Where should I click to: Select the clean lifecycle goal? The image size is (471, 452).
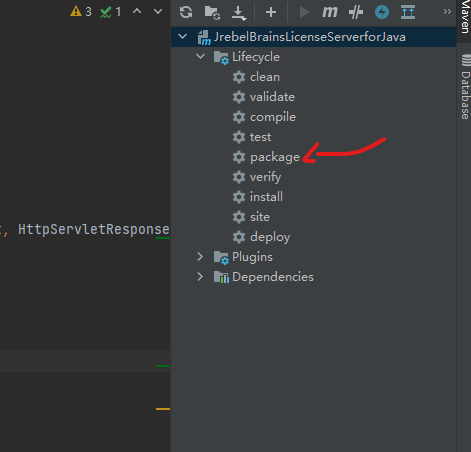click(265, 77)
